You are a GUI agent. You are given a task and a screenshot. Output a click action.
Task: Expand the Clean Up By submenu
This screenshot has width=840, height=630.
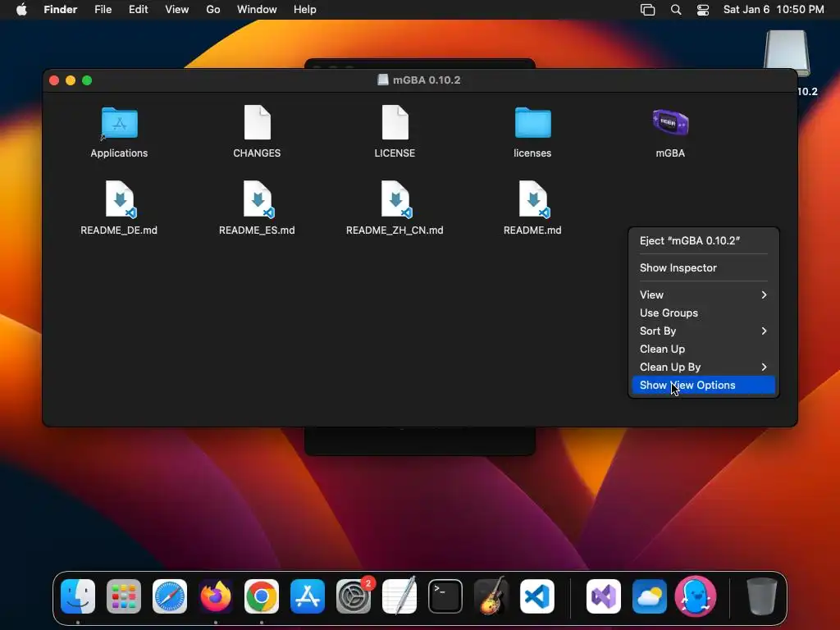(x=703, y=367)
